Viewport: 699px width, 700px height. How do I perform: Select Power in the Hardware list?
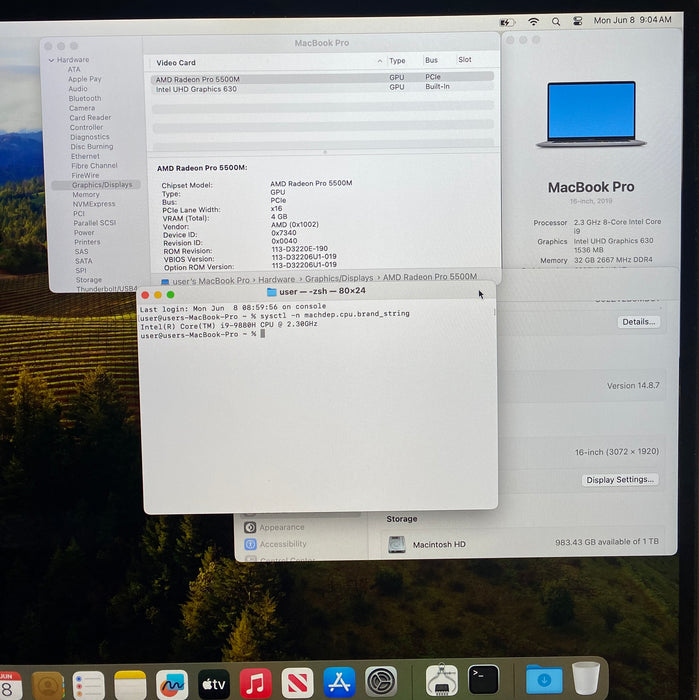(84, 233)
